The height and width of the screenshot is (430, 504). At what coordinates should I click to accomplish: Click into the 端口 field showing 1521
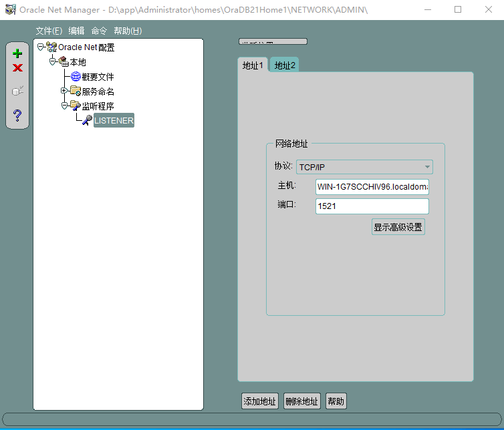[372, 206]
